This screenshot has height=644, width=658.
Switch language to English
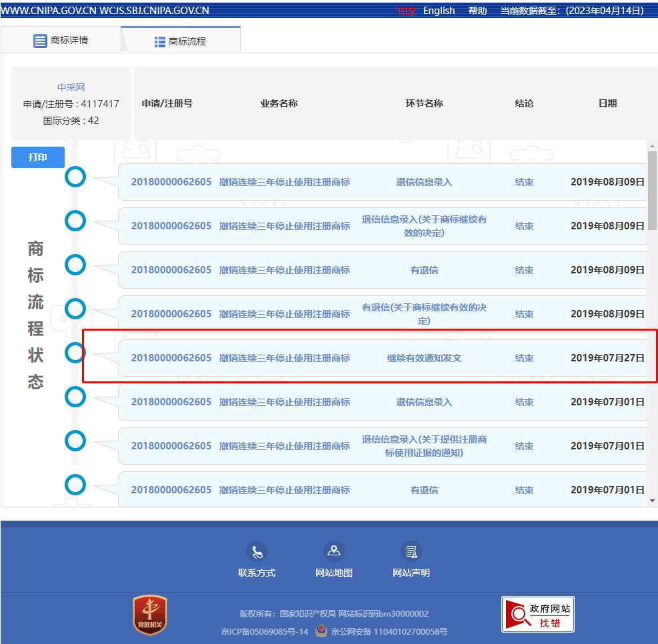point(439,11)
